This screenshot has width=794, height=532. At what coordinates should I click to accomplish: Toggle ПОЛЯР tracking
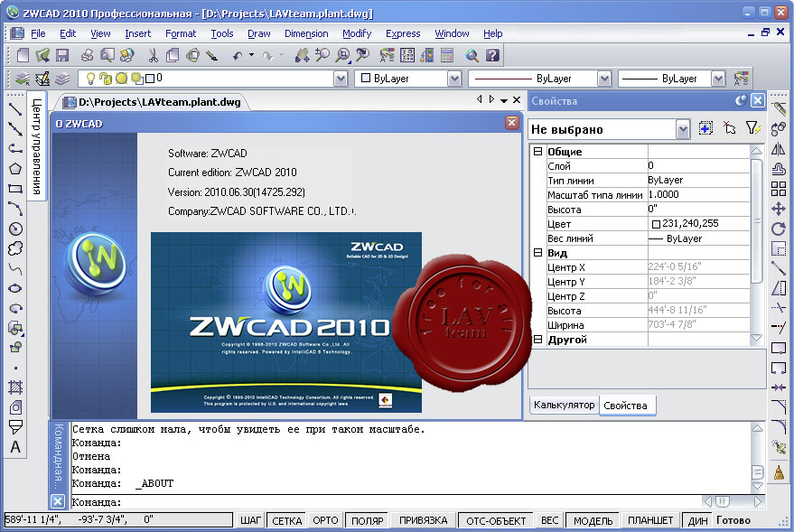tap(368, 520)
